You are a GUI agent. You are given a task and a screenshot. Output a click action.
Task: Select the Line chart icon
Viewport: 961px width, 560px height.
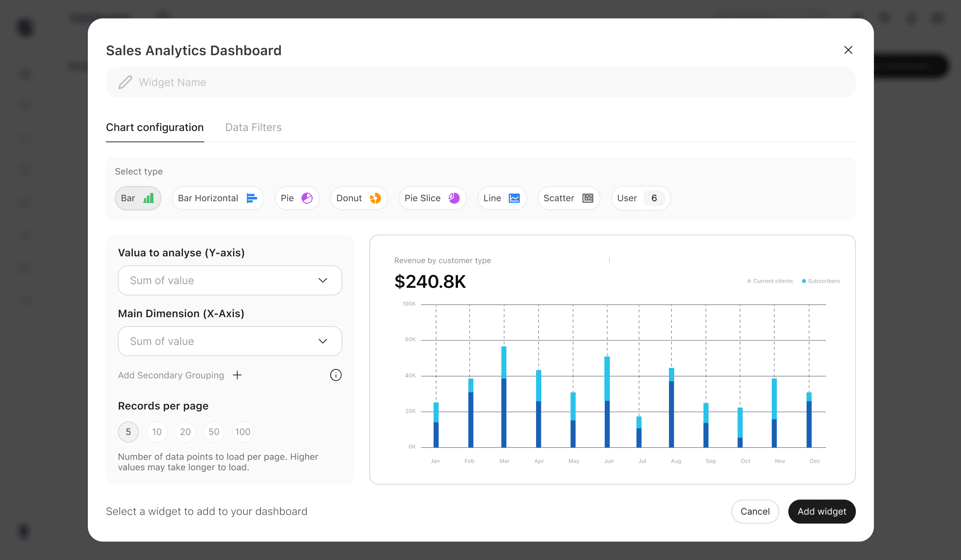pyautogui.click(x=514, y=198)
